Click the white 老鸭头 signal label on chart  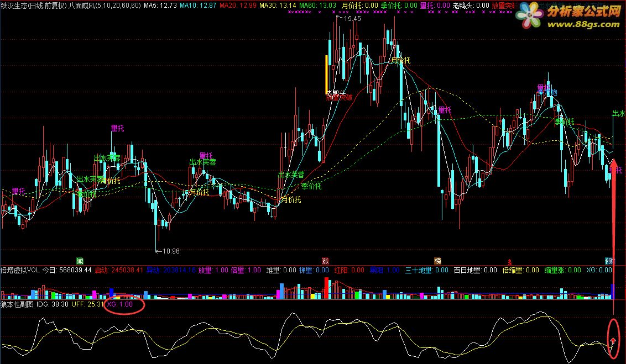336,93
